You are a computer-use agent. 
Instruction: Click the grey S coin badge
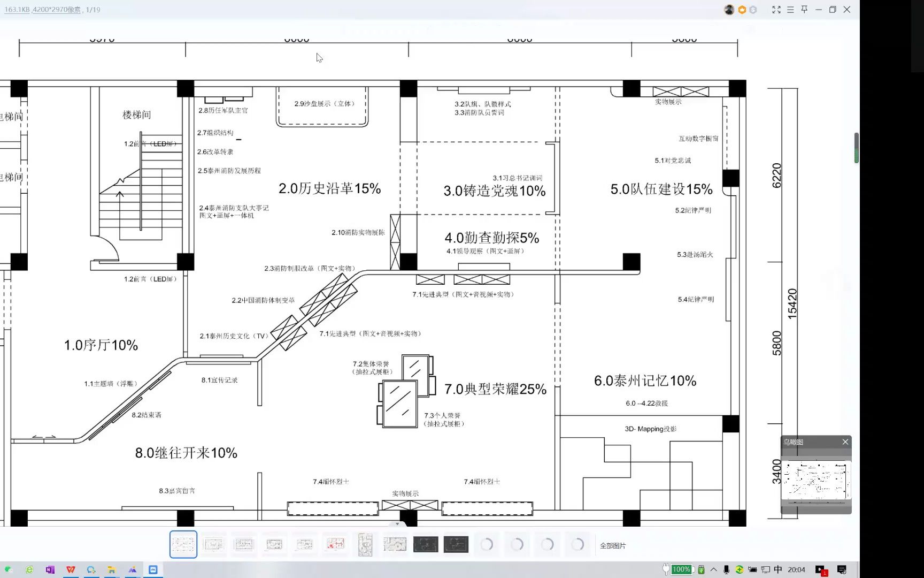(753, 10)
